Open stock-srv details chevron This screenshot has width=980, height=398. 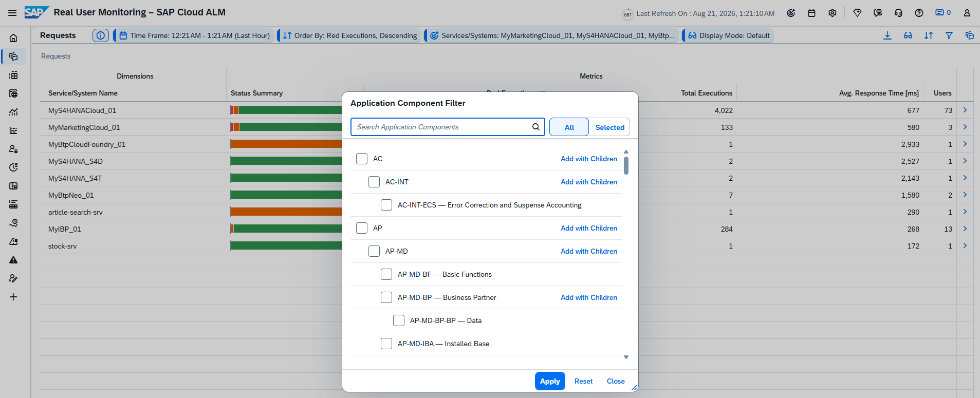(x=965, y=245)
